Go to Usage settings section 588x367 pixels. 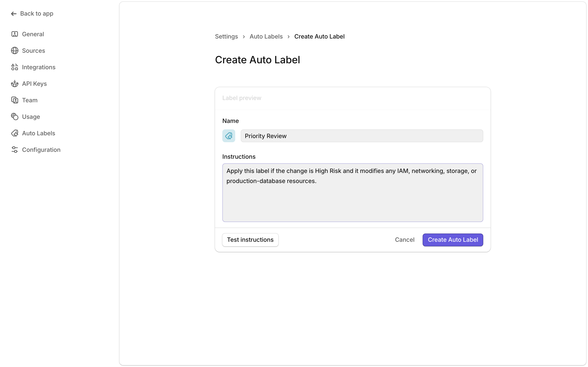(x=31, y=117)
